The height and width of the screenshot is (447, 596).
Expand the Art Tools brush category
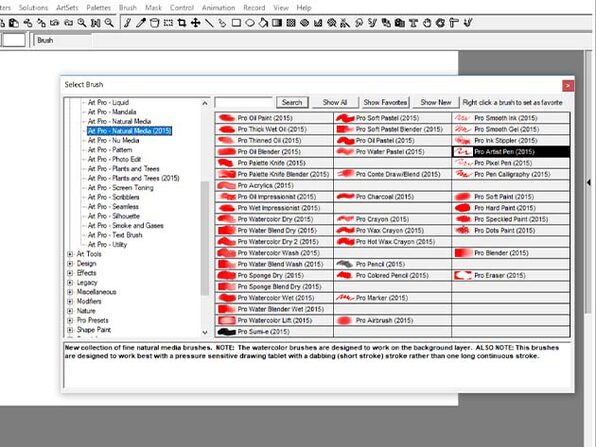(70, 254)
